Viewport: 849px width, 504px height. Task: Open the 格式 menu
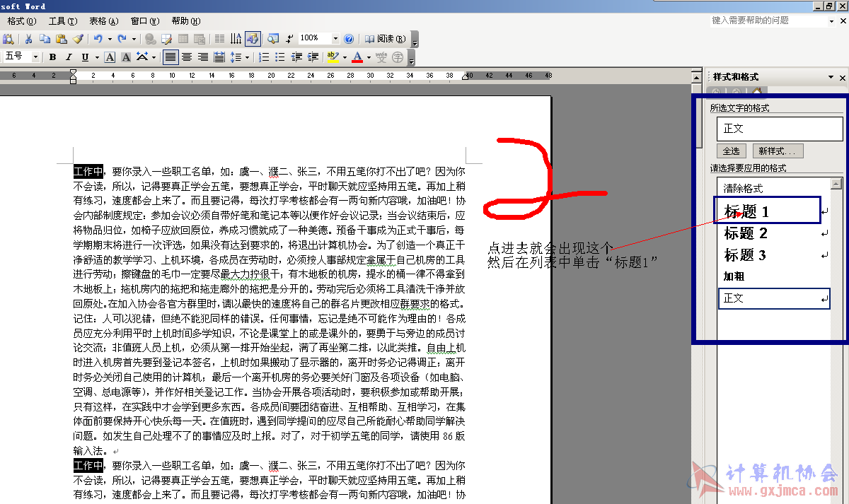point(21,20)
